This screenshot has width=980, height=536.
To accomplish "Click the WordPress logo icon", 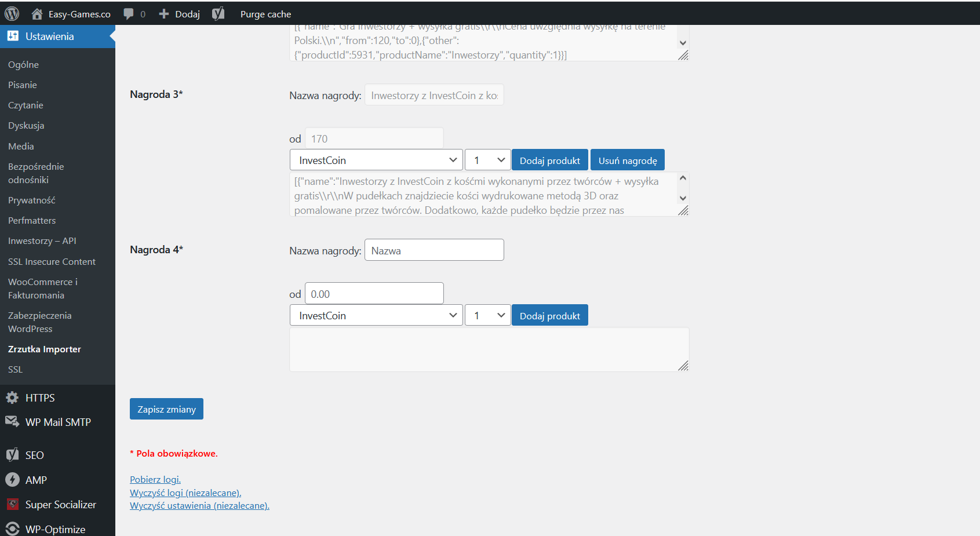I will pos(12,14).
